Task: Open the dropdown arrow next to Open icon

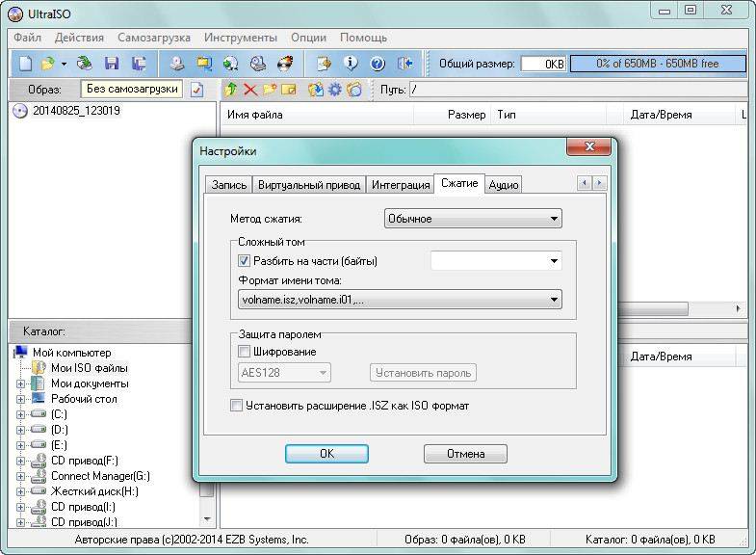Action: point(64,65)
